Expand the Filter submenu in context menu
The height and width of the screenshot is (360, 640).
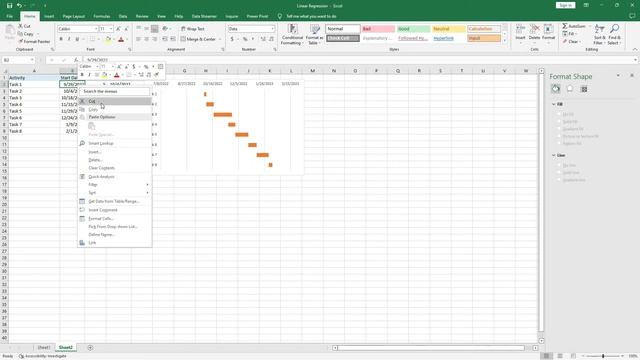tap(115, 185)
